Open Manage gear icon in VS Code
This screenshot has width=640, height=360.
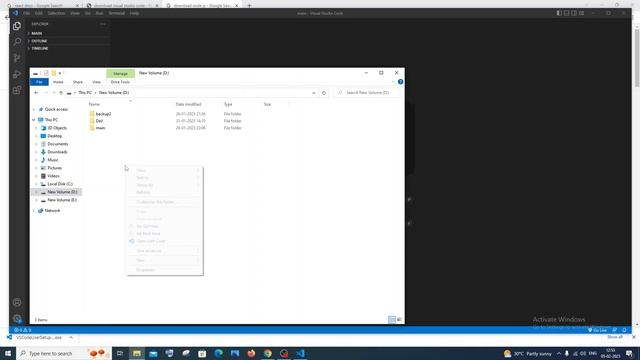17,318
